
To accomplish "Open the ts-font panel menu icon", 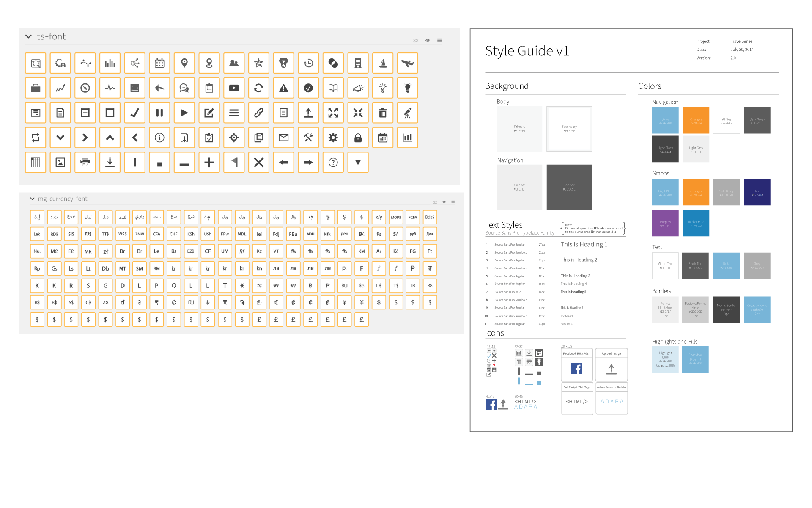I will click(439, 41).
